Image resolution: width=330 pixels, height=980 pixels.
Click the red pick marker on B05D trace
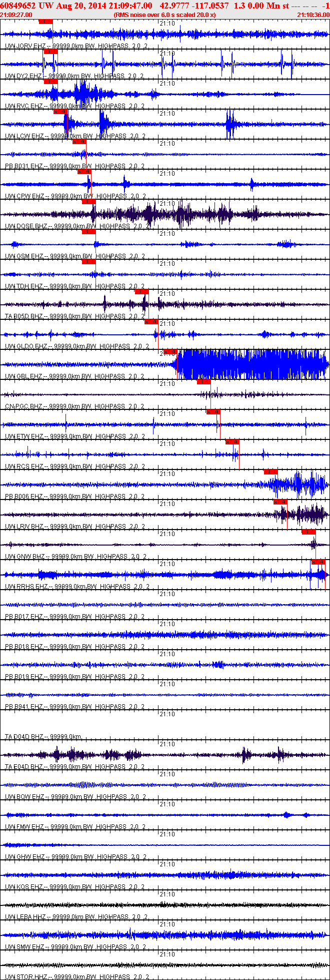141,292
